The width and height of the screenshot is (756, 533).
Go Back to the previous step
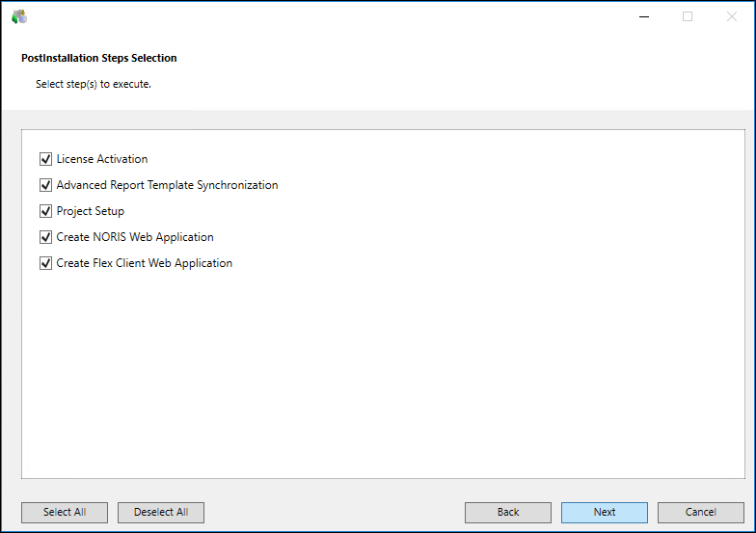pyautogui.click(x=507, y=512)
